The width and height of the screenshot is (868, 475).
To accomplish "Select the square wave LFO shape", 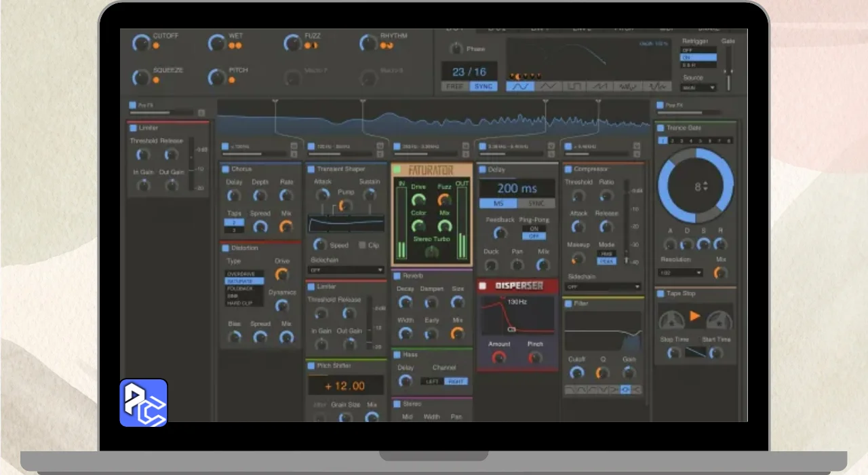I will coord(575,87).
